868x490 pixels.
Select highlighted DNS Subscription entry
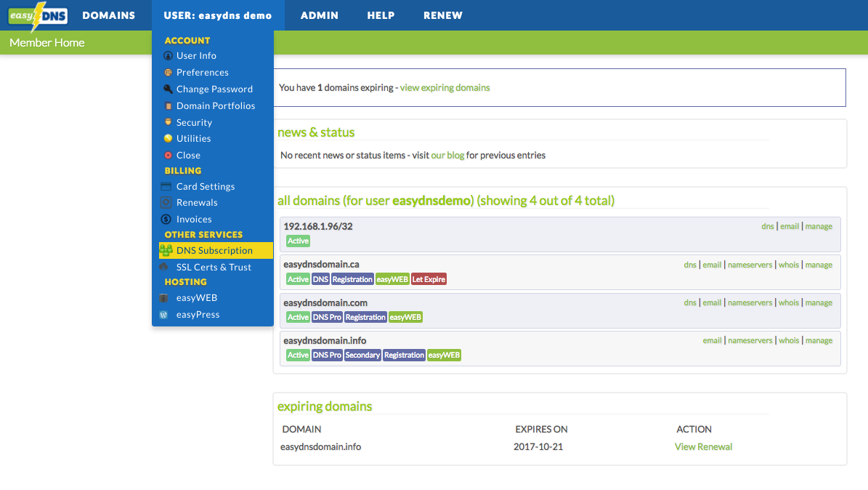click(216, 251)
